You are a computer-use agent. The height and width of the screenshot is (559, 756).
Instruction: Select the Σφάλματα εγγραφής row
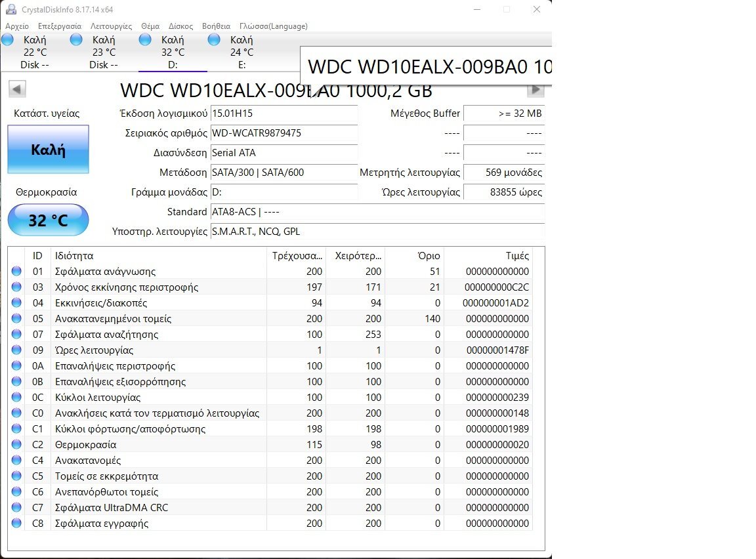pyautogui.click(x=270, y=524)
